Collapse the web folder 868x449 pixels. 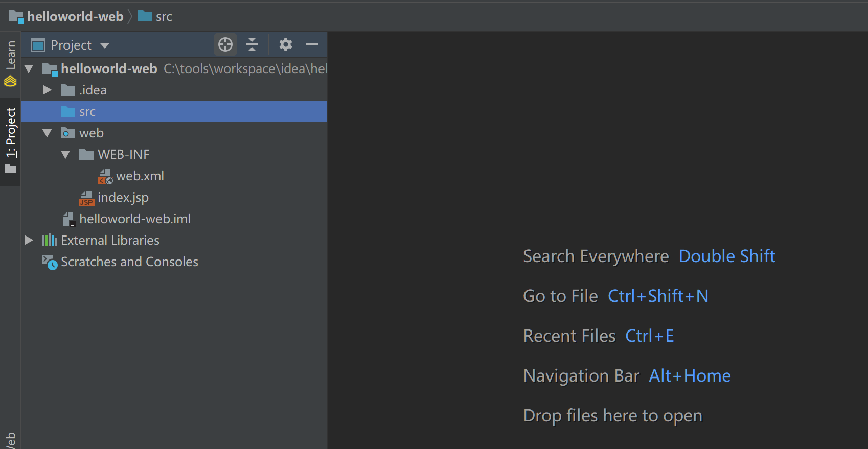(x=48, y=133)
